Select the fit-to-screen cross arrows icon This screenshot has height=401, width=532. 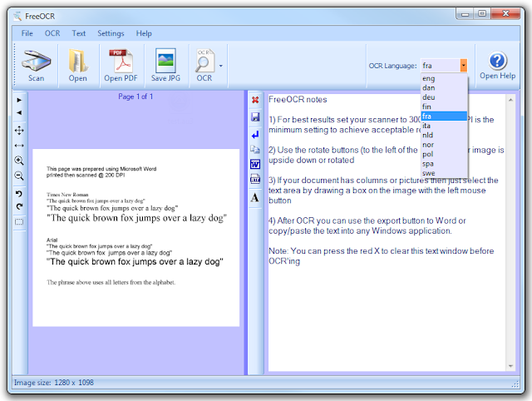click(19, 131)
